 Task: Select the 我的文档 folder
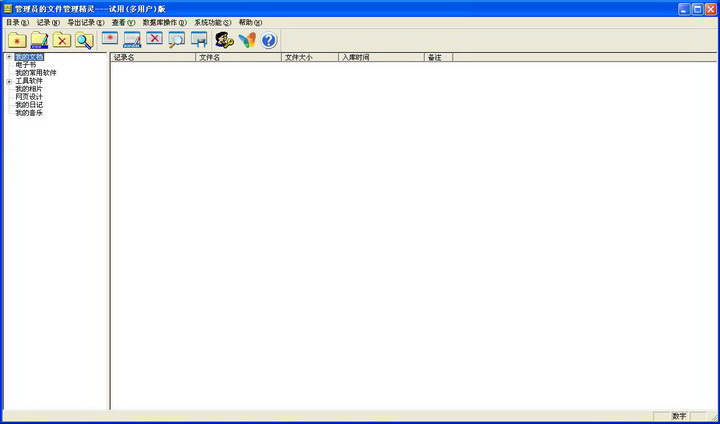[x=29, y=57]
